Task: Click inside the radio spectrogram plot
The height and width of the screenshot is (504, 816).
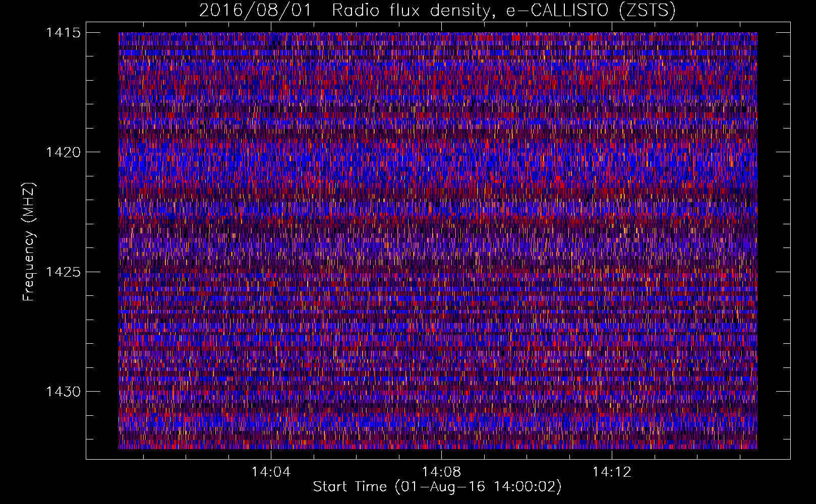Action: pos(438,240)
